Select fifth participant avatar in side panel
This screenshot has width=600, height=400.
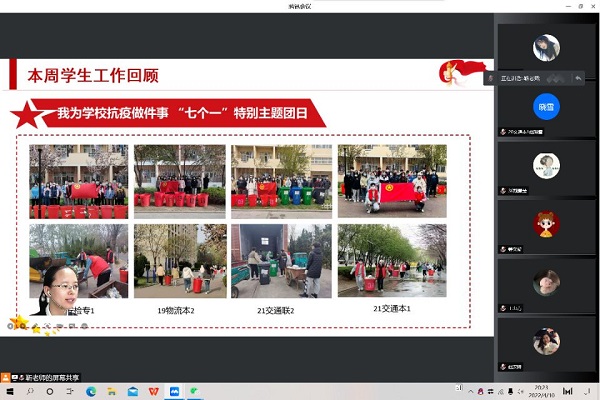546,283
